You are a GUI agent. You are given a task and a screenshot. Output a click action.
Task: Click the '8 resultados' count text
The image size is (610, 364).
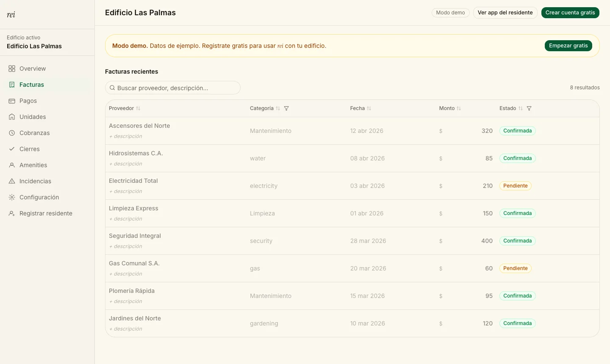(x=585, y=88)
